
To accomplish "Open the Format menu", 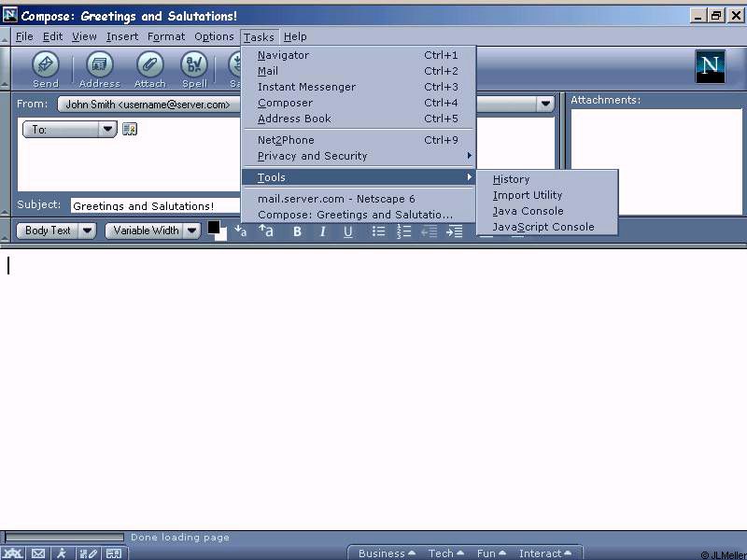I will tap(166, 36).
